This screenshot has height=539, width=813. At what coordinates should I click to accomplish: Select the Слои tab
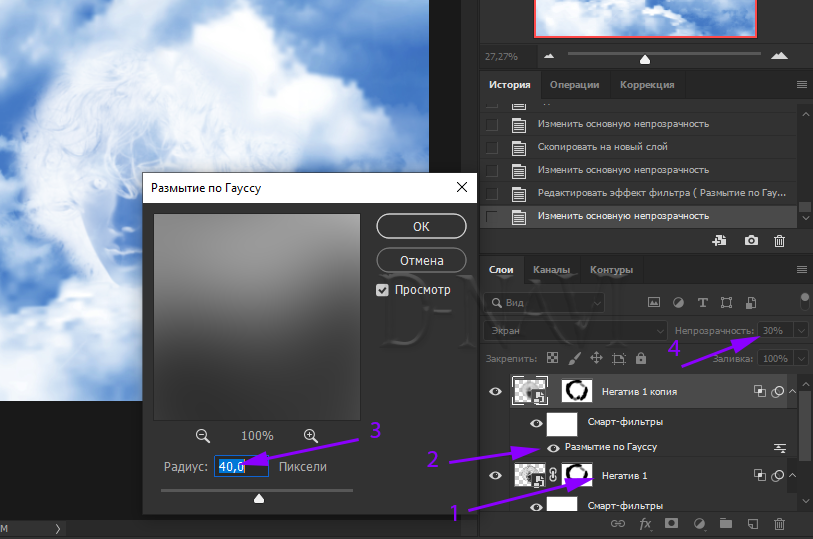(501, 270)
